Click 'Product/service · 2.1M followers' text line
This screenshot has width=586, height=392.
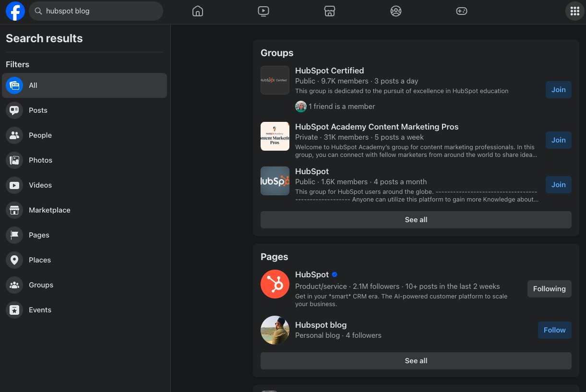tap(397, 286)
